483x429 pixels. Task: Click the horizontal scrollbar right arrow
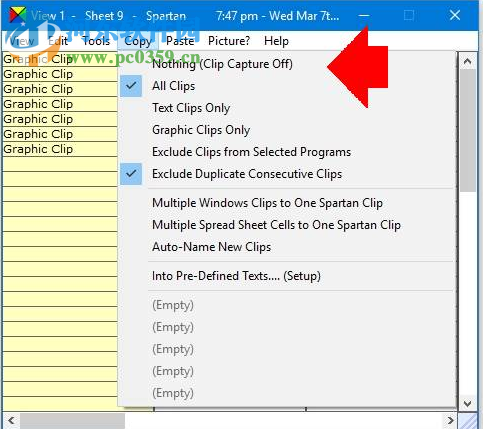click(x=450, y=420)
